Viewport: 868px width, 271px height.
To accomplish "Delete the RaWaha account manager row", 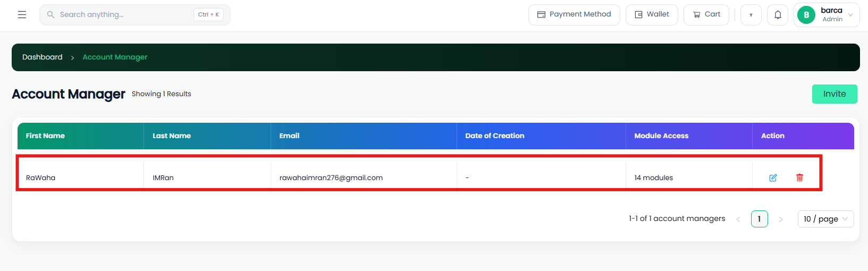I will pos(799,177).
